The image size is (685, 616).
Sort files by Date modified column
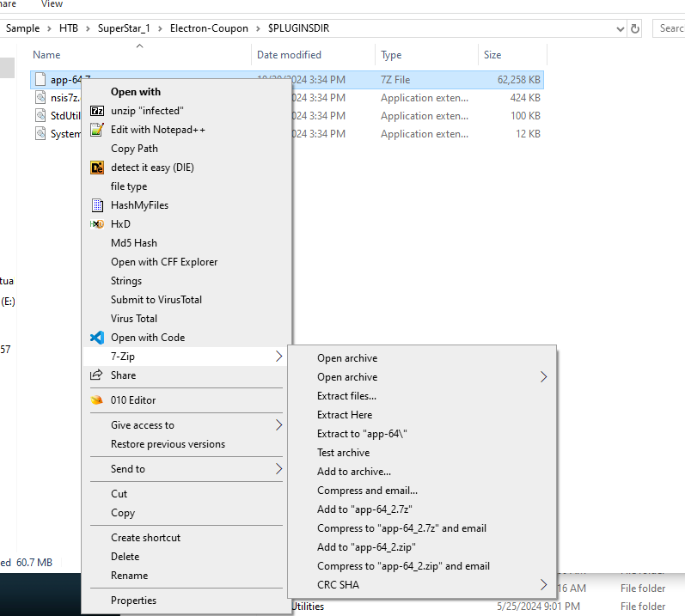click(289, 55)
